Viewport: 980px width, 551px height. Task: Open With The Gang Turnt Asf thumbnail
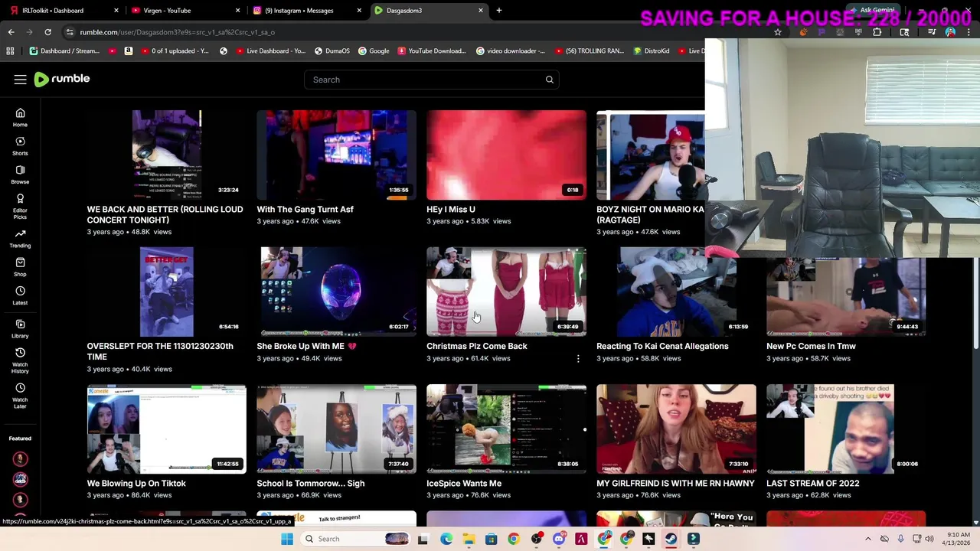[337, 155]
